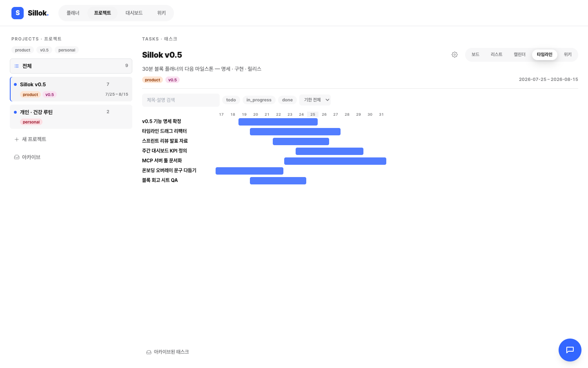Click day 17 in the timeline header
588x368 pixels.
pyautogui.click(x=221, y=114)
